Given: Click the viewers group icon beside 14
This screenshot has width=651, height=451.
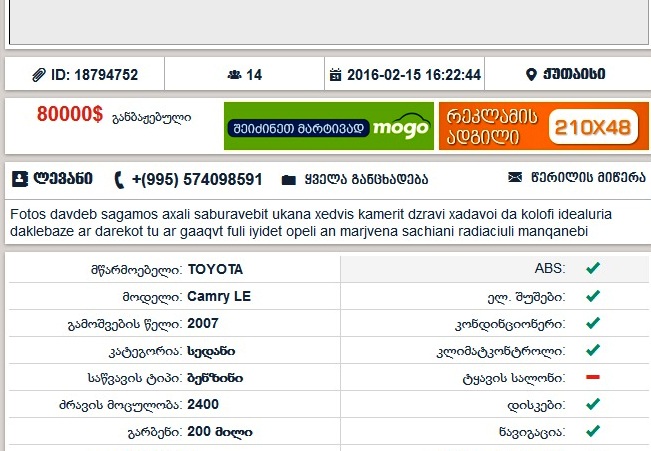Looking at the screenshot, I should click(x=234, y=75).
